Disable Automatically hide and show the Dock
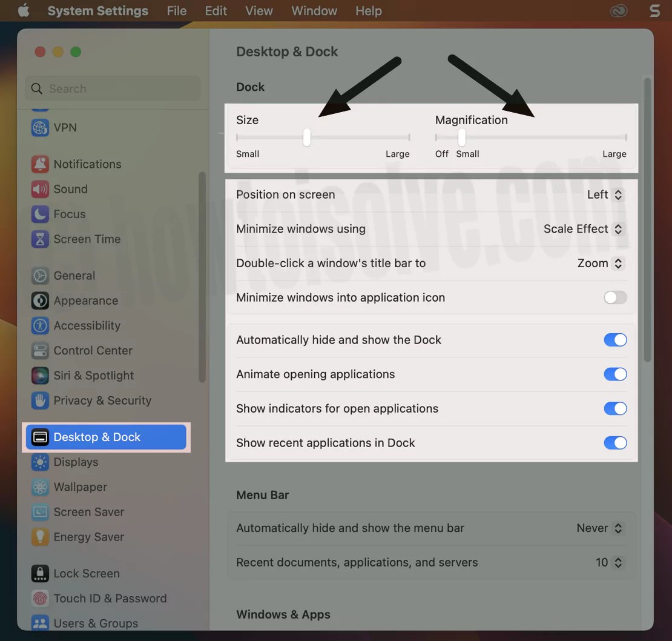 click(615, 340)
